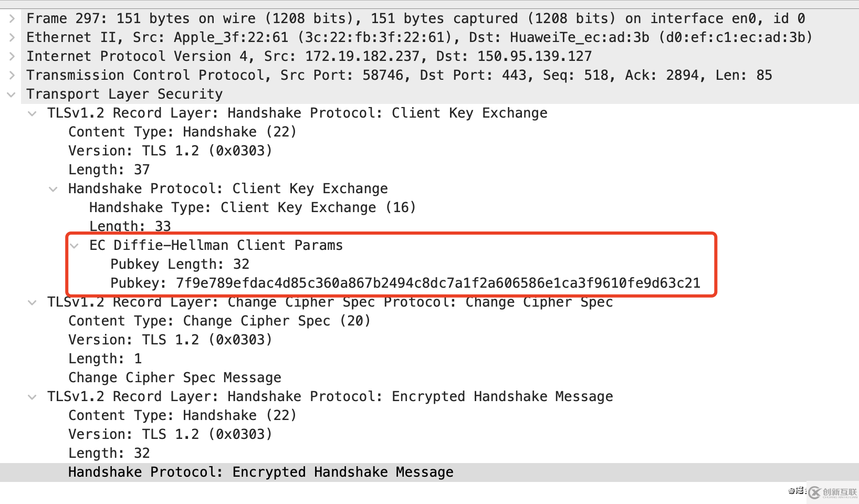Collapse Handshake Protocol: Client Key Exchange node
Image resolution: width=859 pixels, height=504 pixels.
click(54, 189)
